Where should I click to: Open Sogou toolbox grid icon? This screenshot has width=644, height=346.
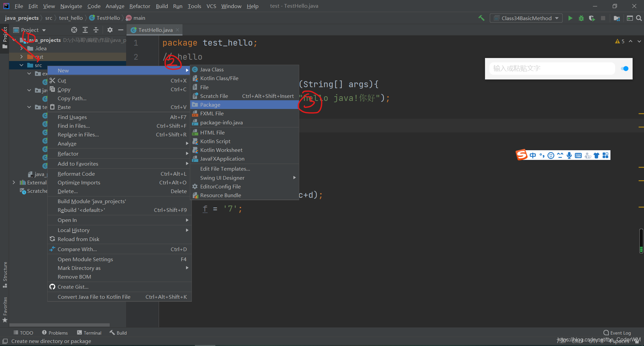[x=605, y=155]
